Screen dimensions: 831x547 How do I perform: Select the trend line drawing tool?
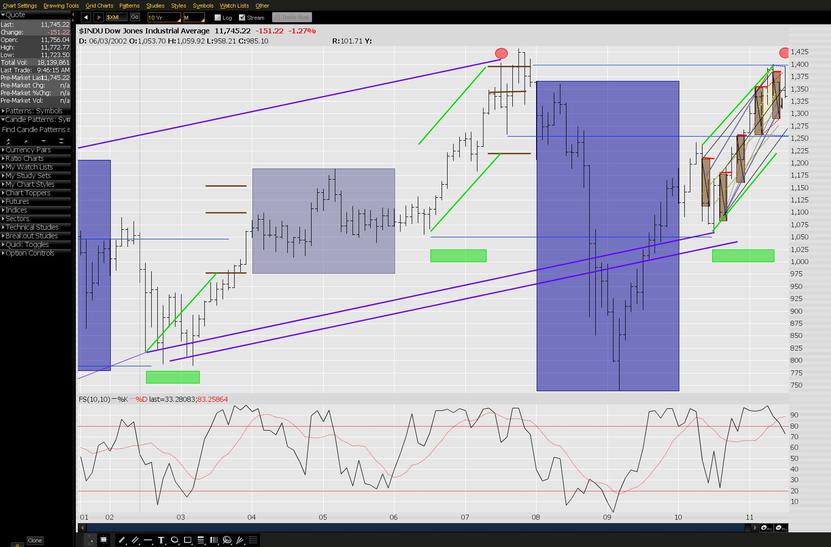point(122,540)
